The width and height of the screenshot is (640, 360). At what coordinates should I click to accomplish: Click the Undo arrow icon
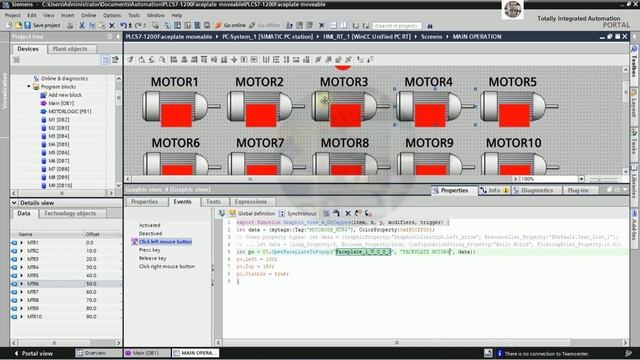pyautogui.click(x=123, y=25)
